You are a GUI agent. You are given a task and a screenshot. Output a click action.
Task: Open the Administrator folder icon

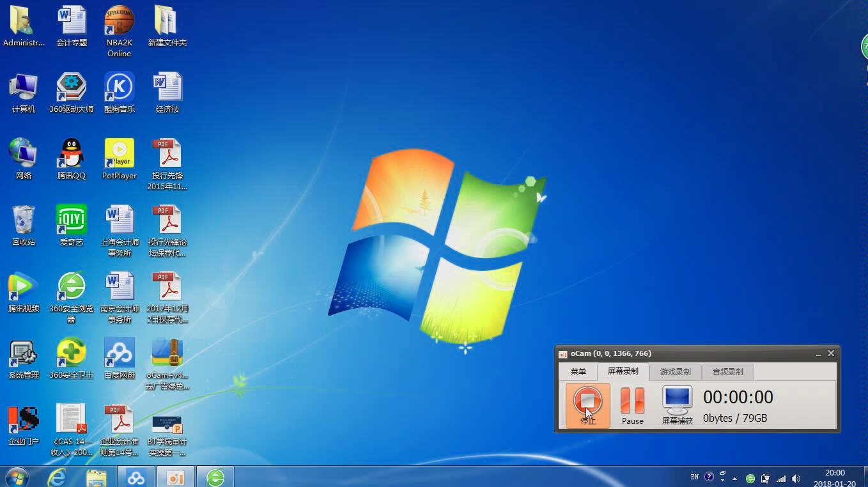coord(24,26)
